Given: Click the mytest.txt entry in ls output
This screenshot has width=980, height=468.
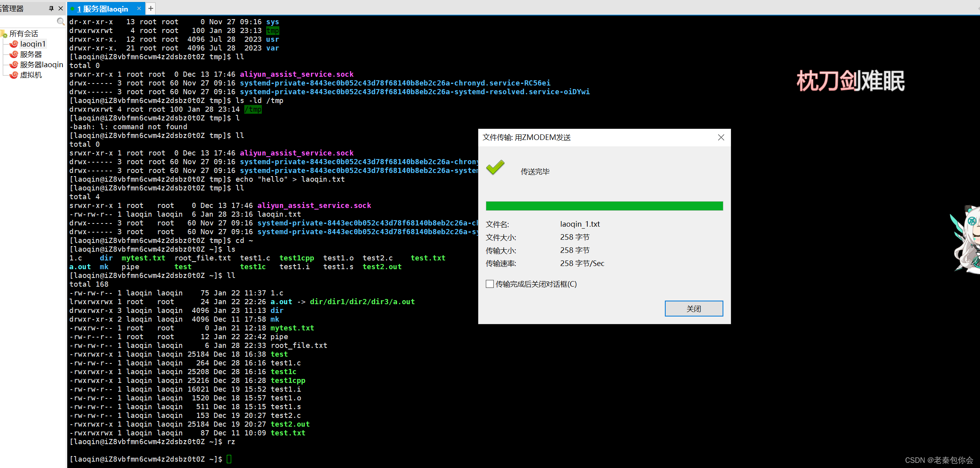Looking at the screenshot, I should (143, 258).
